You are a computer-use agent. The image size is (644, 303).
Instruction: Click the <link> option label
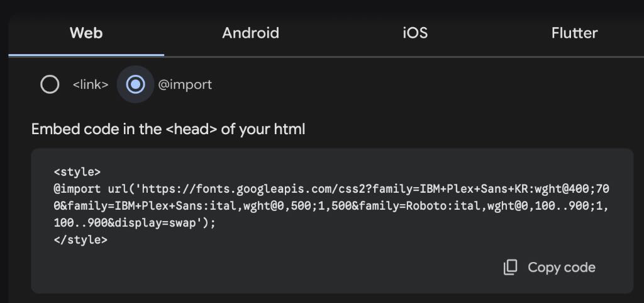(91, 84)
